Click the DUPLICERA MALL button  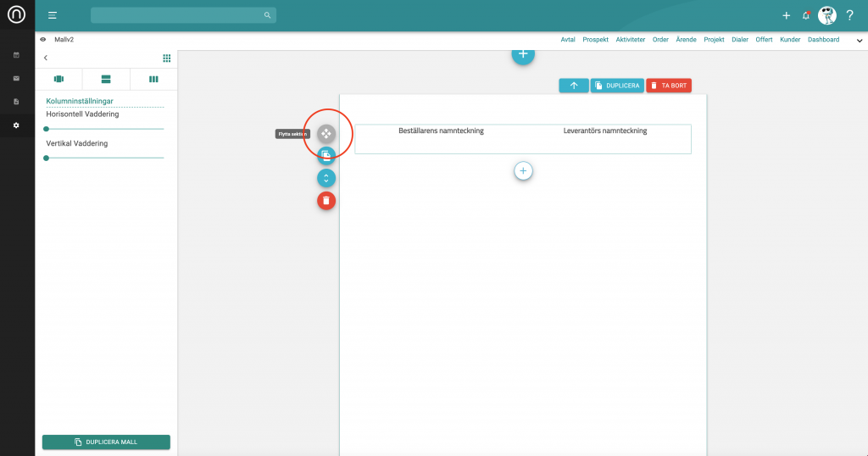pos(106,442)
